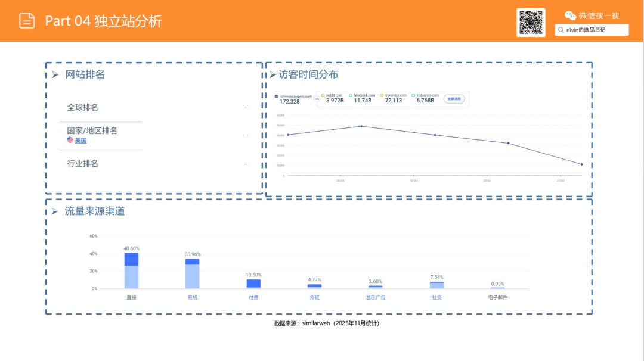Enable the facebook.com comparison checkbox
644x361 pixels.
[351, 95]
